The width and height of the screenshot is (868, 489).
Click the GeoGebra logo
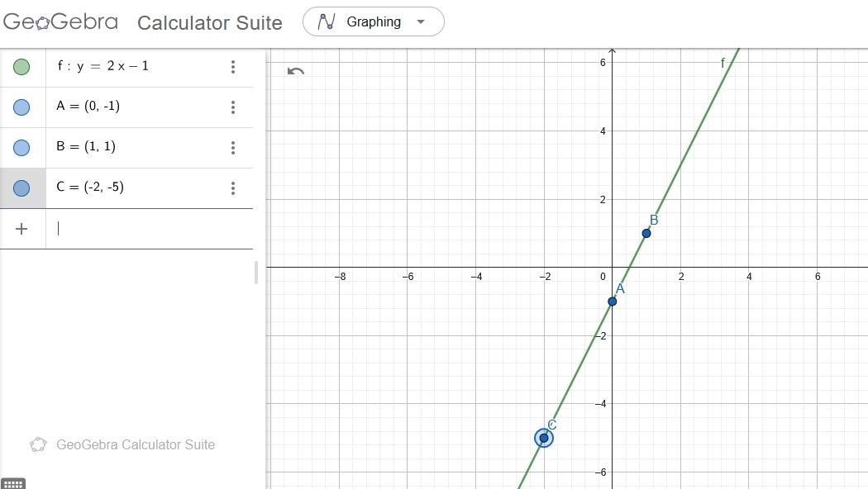[60, 22]
